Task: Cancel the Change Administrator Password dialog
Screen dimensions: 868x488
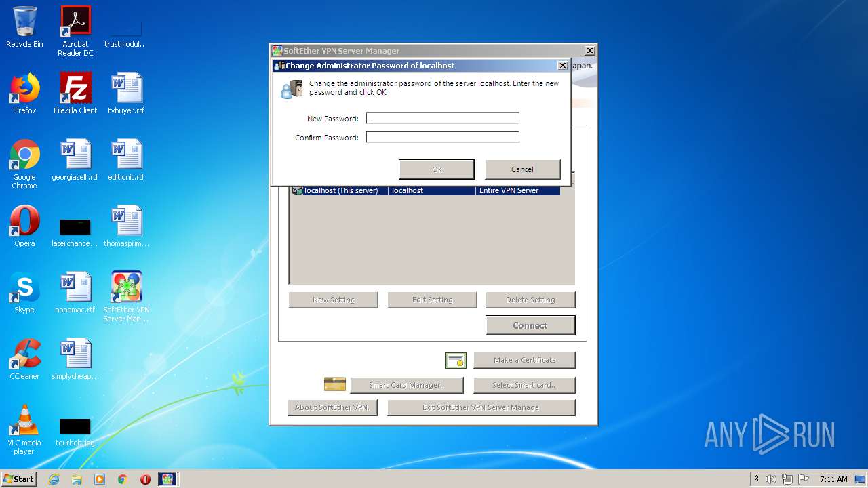Action: click(522, 169)
